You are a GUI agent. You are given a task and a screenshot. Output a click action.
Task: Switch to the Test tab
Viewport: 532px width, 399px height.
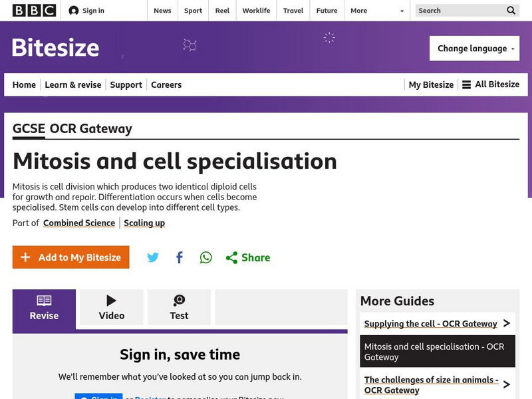pyautogui.click(x=179, y=307)
